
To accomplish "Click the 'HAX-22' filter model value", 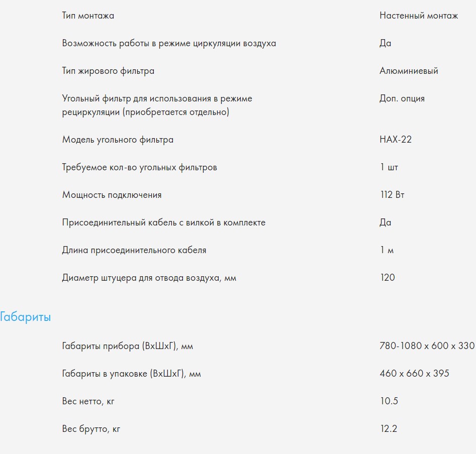I will click(x=396, y=140).
